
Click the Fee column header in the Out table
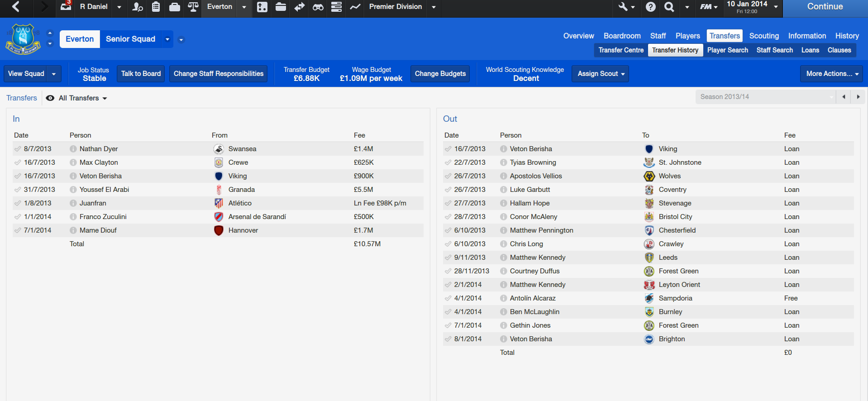pos(790,135)
